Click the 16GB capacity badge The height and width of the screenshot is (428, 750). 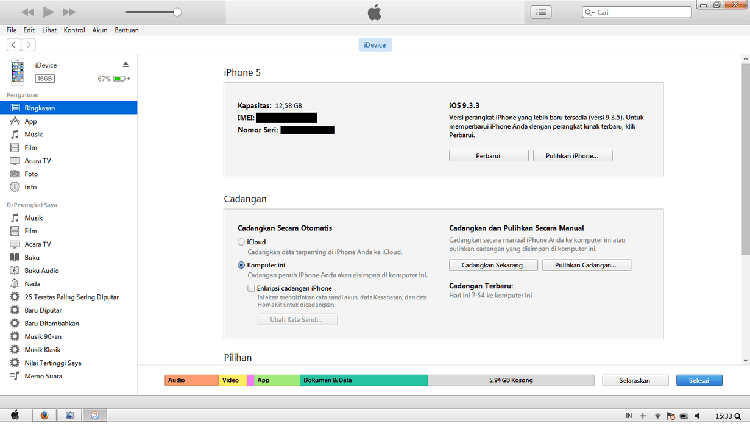tap(45, 78)
